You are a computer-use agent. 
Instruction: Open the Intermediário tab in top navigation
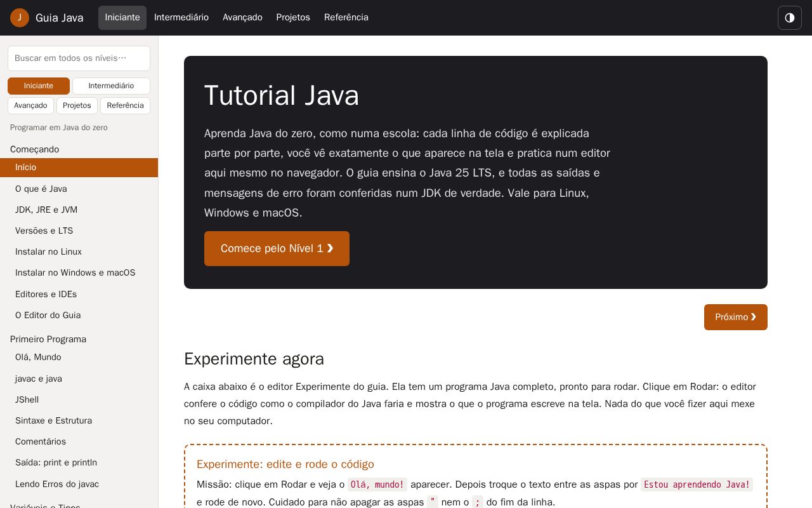(181, 18)
